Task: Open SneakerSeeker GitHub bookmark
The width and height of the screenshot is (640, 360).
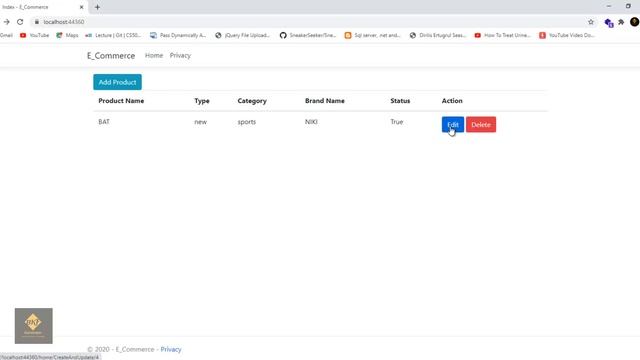Action: point(308,36)
